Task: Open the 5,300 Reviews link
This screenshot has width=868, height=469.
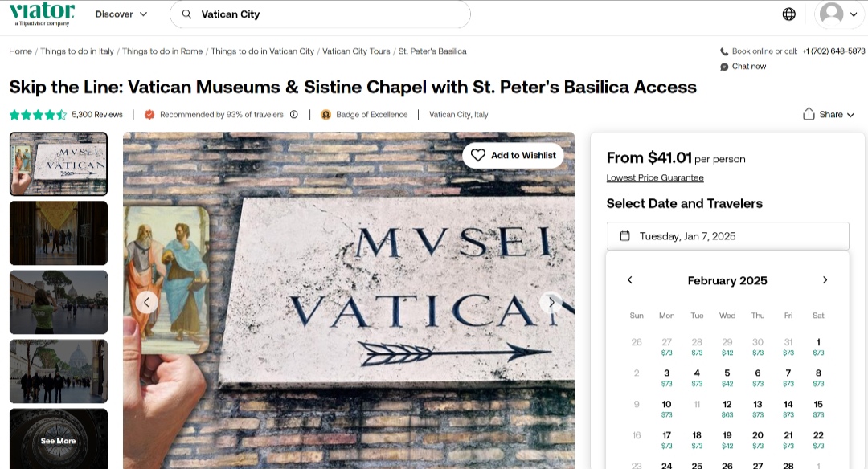Action: [x=97, y=115]
